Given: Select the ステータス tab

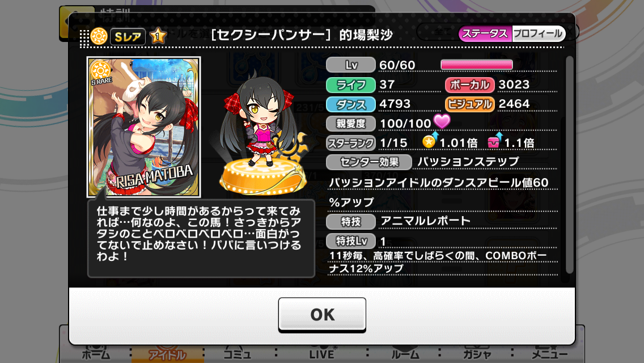Looking at the screenshot, I should (485, 33).
